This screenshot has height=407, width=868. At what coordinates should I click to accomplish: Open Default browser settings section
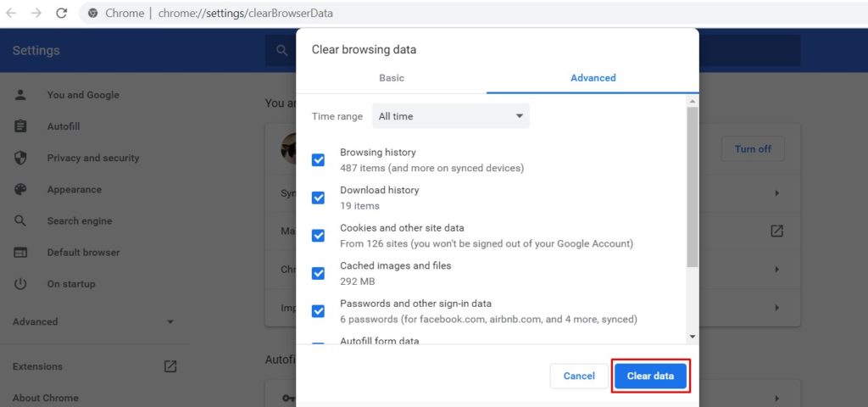tap(84, 253)
